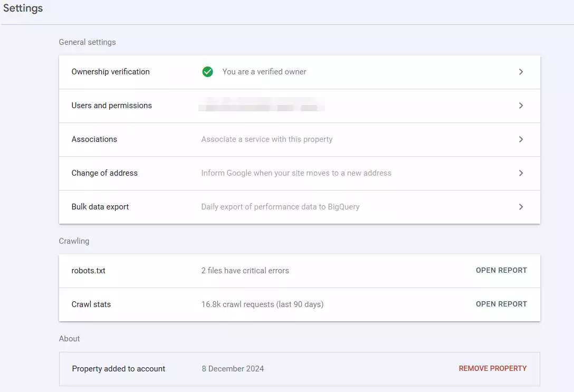Click the chevron icon next to Associations
Screen dimensions: 574x392
(x=521, y=139)
